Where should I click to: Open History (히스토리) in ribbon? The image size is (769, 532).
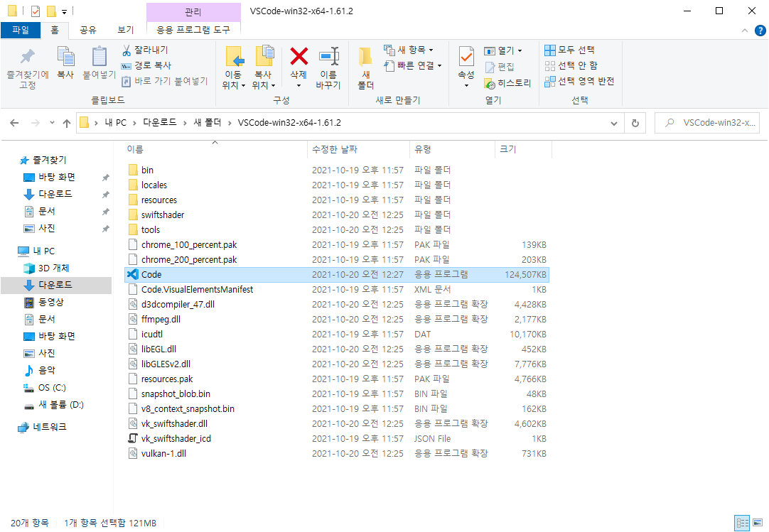click(x=507, y=83)
